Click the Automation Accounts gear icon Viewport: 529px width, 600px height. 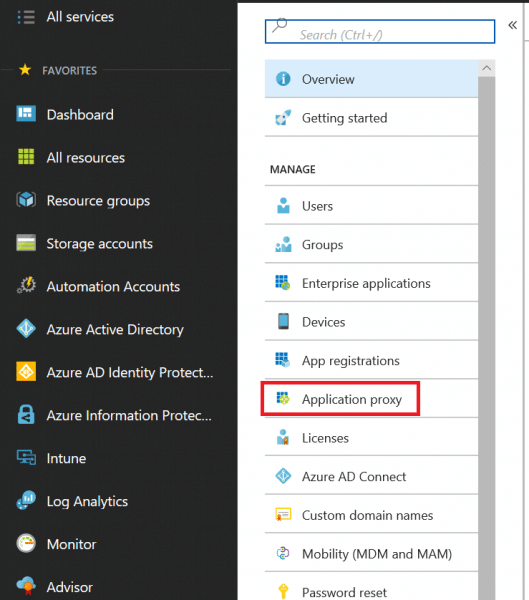tap(26, 285)
